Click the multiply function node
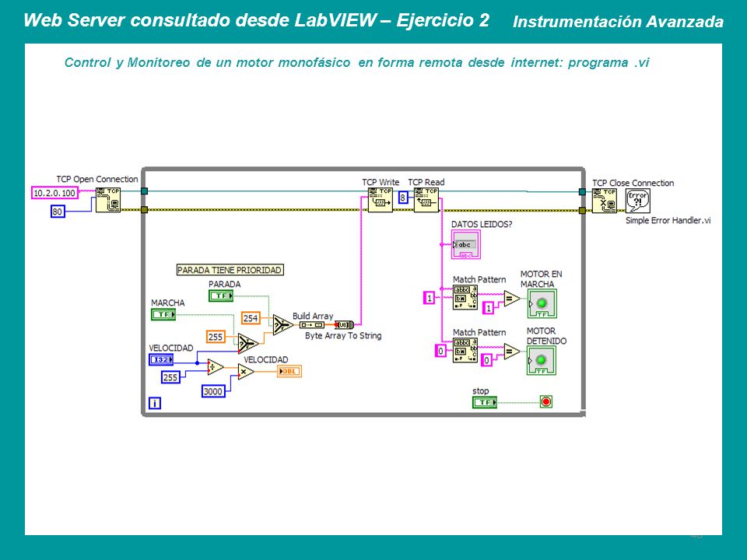Screen dimensions: 747x560 point(245,372)
